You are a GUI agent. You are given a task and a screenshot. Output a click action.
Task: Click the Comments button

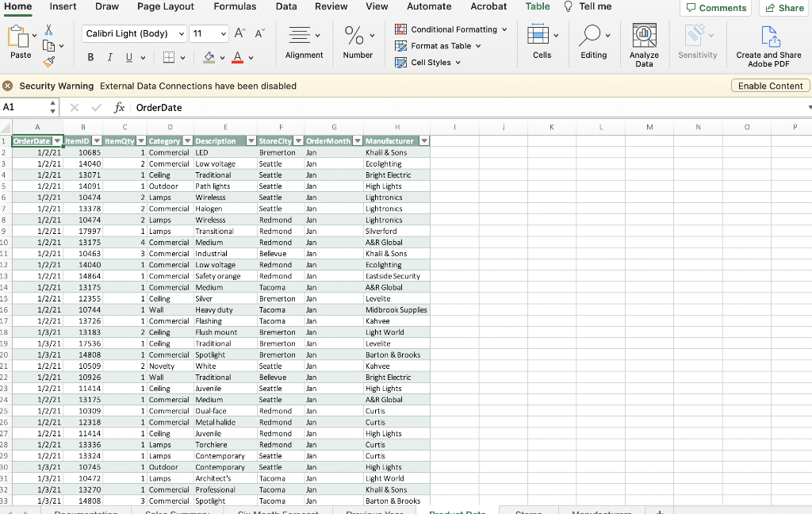[x=716, y=8]
